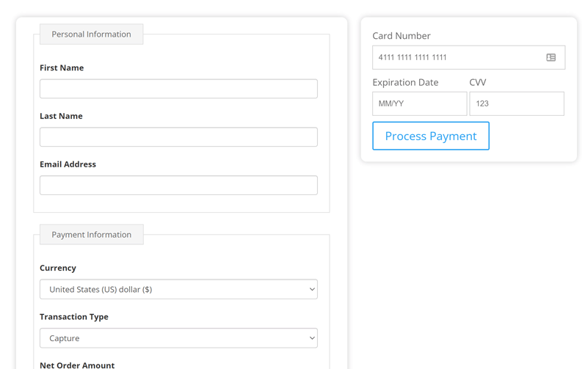Click the Transaction Type label text
This screenshot has height=369, width=588.
point(74,317)
